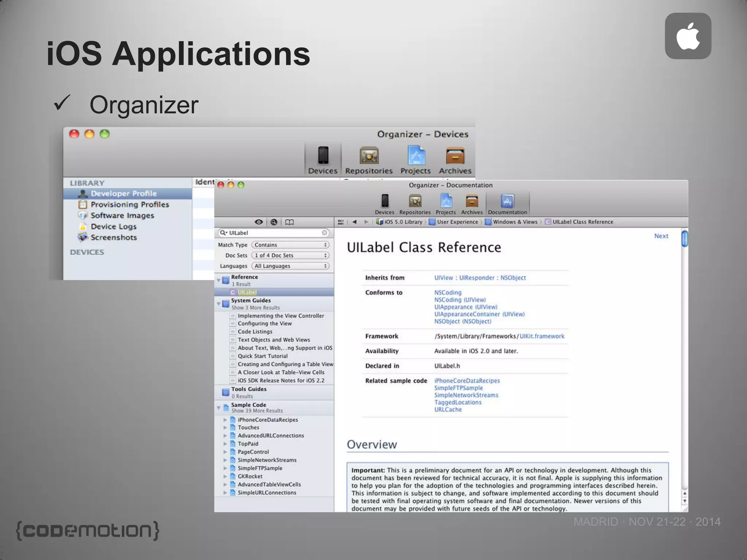This screenshot has height=560, width=747.
Task: Show 39 More Results in Sample Code
Action: pos(257,411)
